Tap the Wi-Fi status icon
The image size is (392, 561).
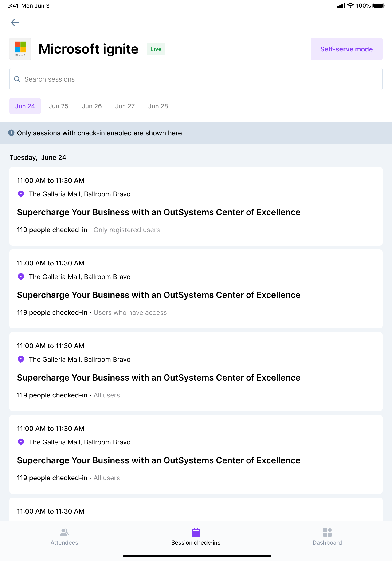[x=350, y=6]
